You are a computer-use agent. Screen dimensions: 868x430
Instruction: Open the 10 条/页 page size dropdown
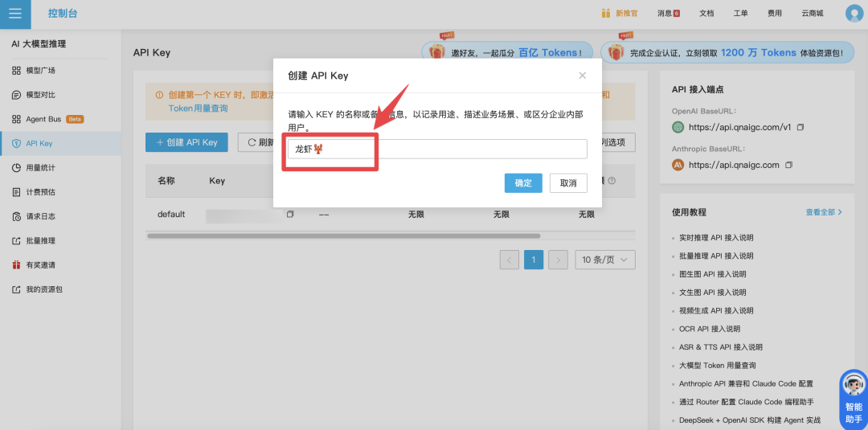605,260
